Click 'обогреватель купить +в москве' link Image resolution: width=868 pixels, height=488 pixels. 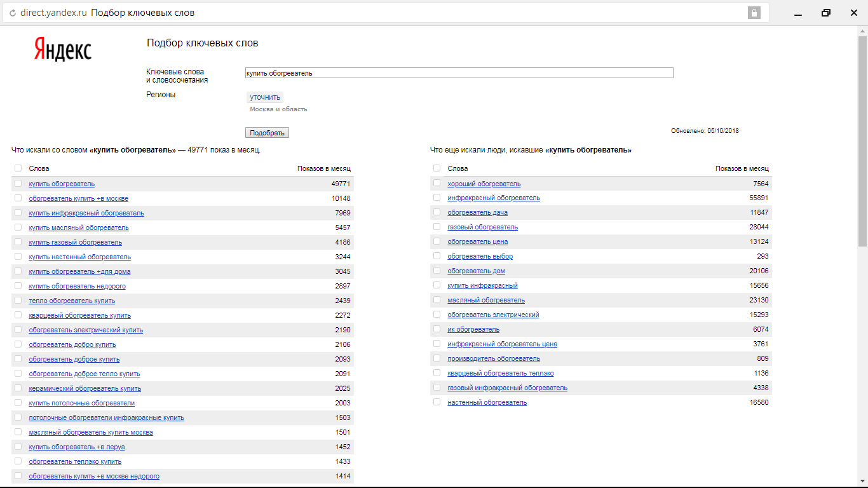pos(78,198)
